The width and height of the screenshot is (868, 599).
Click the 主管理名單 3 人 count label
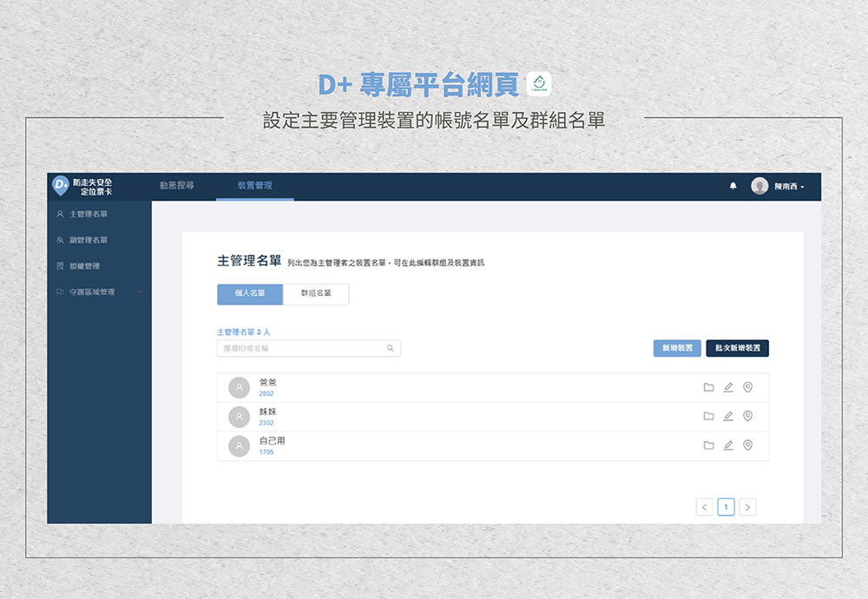(244, 332)
